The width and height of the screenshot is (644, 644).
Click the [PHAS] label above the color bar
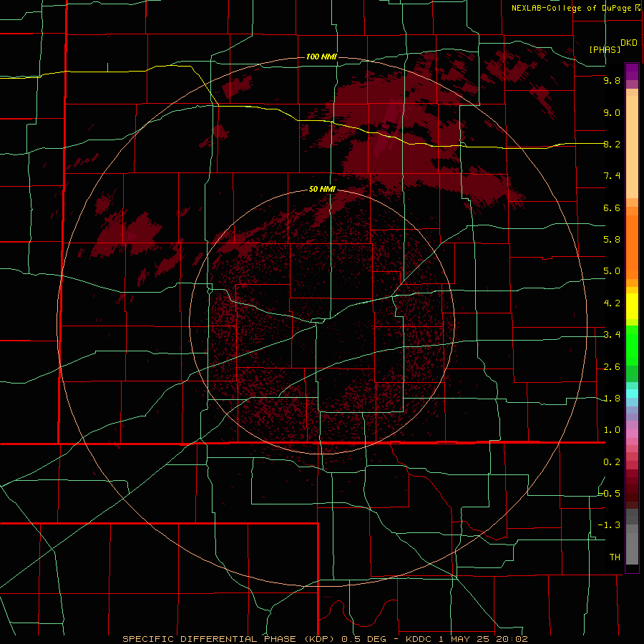pyautogui.click(x=605, y=49)
